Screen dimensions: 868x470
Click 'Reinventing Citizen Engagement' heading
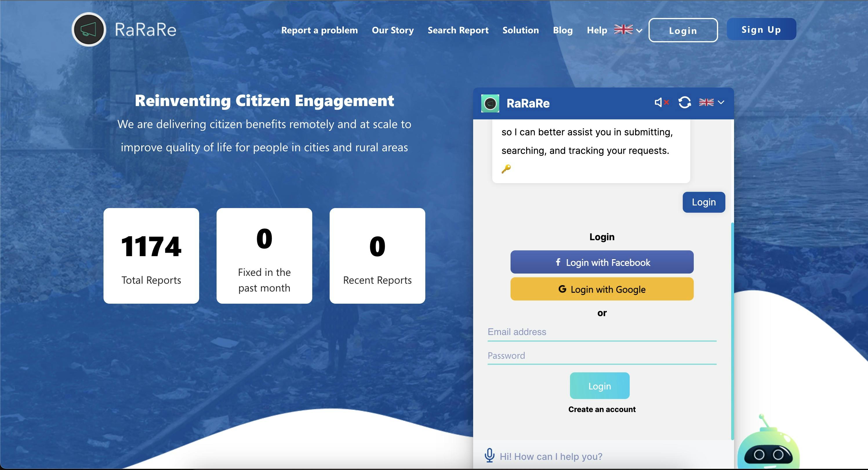pos(264,101)
